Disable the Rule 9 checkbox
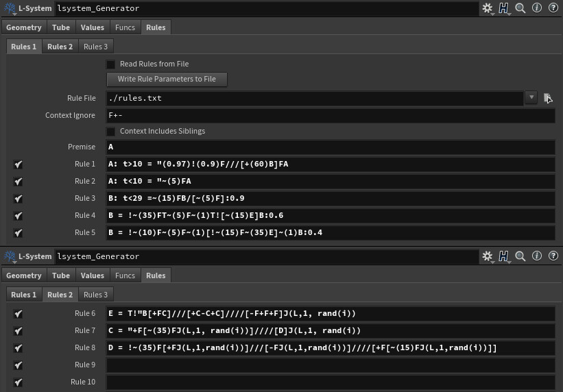 pyautogui.click(x=18, y=365)
